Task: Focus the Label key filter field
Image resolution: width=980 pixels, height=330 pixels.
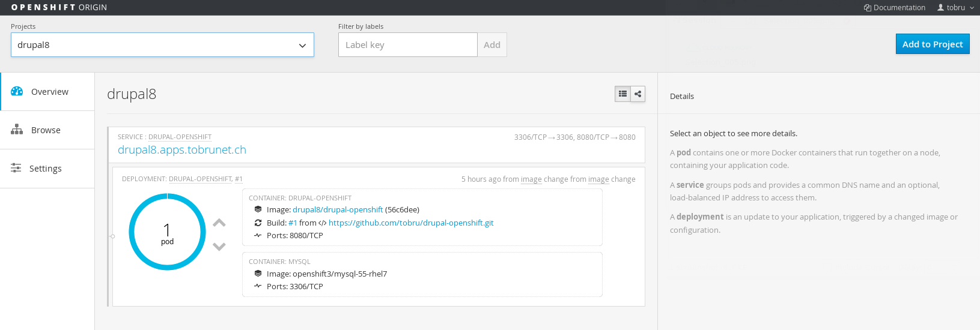Action: tap(408, 44)
